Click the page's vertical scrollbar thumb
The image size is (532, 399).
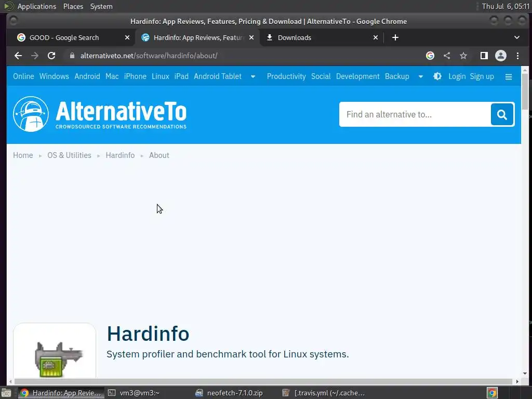525,91
